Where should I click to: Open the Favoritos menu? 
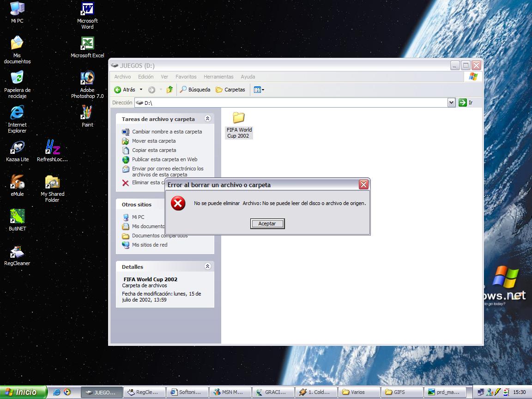click(186, 77)
